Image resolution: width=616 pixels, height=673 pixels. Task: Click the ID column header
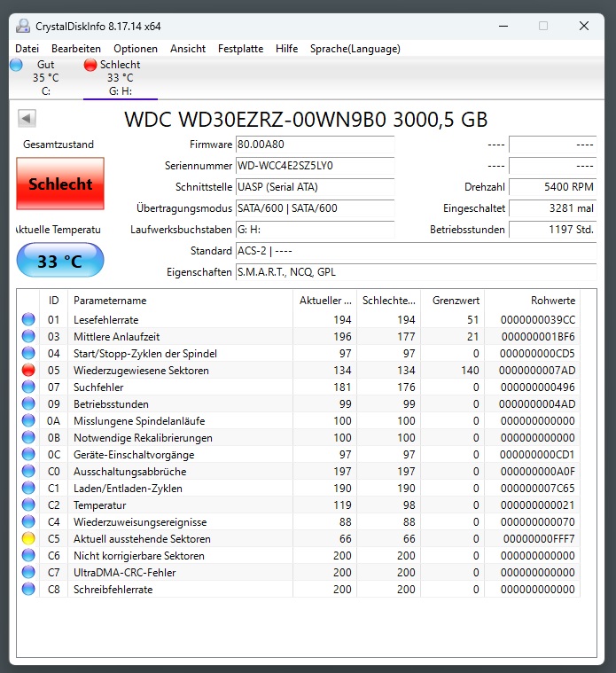[53, 301]
